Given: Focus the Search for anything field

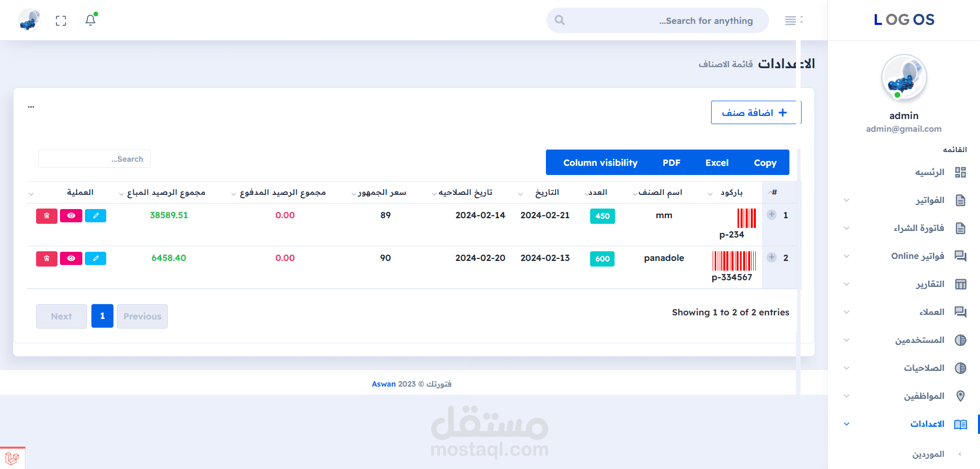Looking at the screenshot, I should click(658, 20).
